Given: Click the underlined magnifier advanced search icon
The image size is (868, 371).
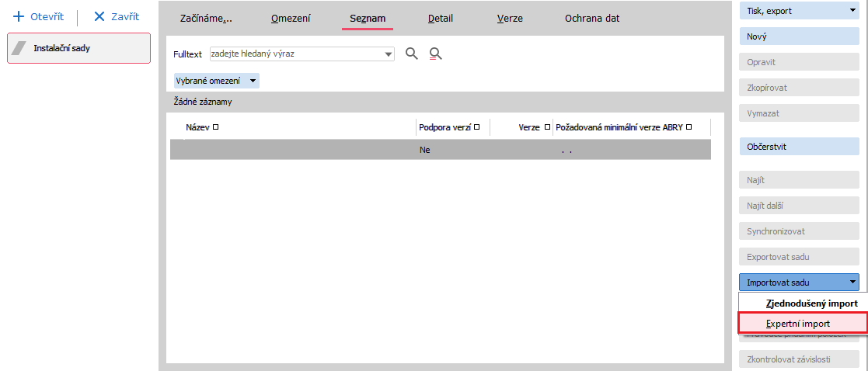Looking at the screenshot, I should coord(436,54).
